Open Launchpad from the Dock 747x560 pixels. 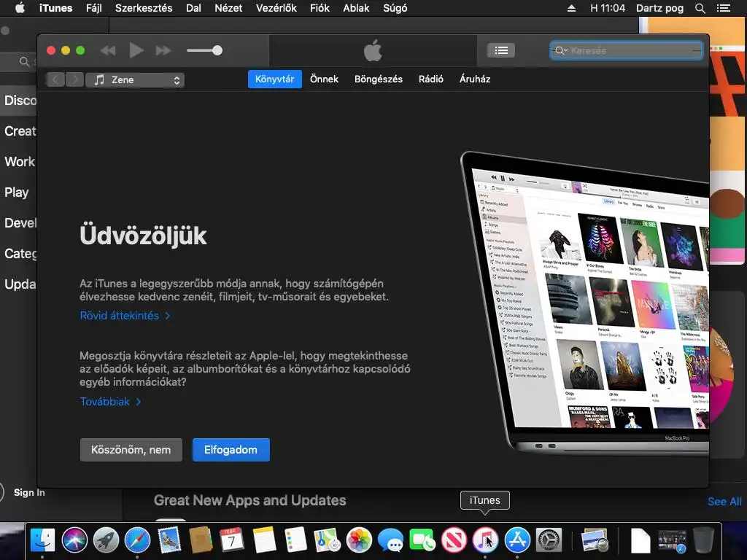(x=106, y=540)
